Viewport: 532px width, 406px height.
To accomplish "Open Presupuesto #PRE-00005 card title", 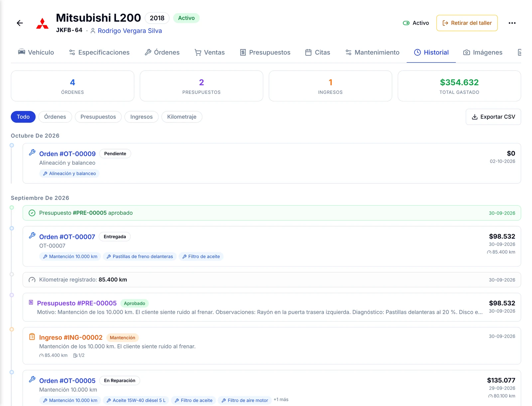I will [x=77, y=303].
